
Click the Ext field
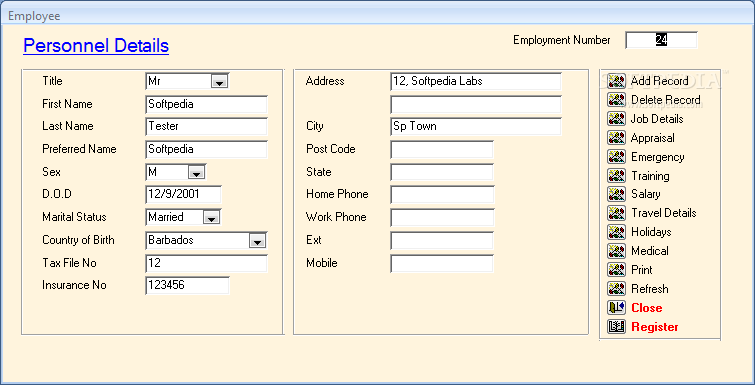[442, 240]
